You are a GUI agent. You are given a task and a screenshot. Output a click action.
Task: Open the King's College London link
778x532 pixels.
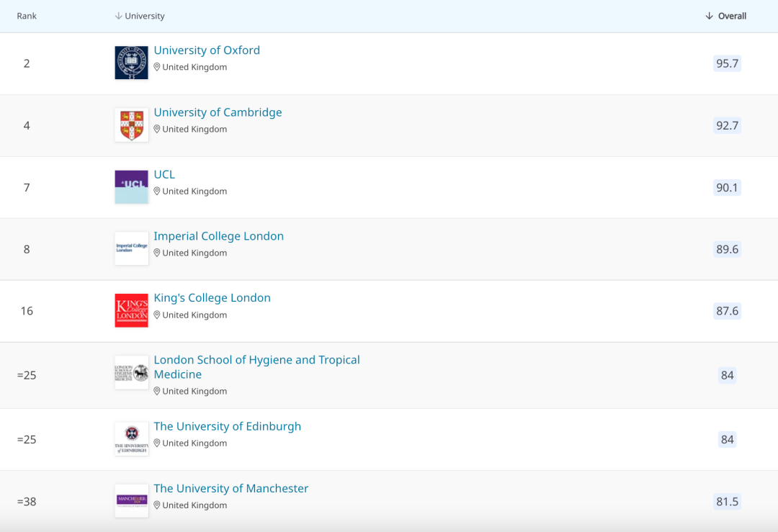(212, 298)
